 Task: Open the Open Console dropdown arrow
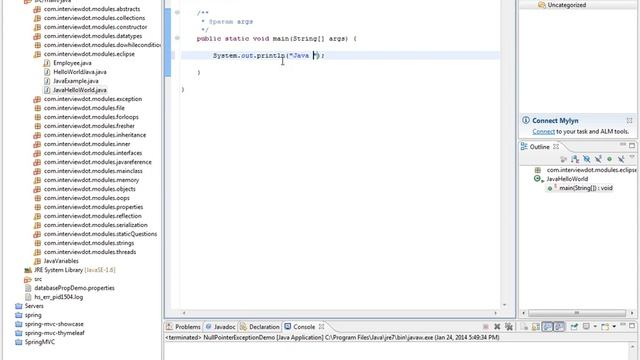coord(614,326)
